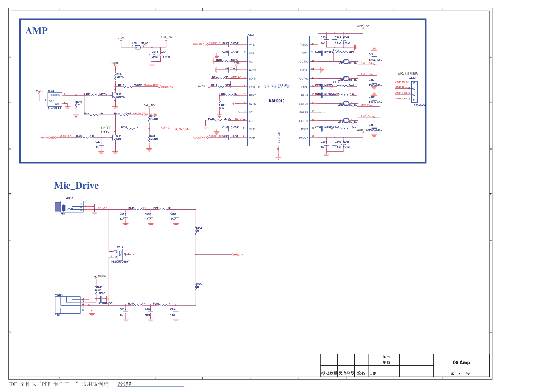Viewport: 554px width, 392px height.
Task: Click the H:OFF L:ON note
Action: click(106, 130)
